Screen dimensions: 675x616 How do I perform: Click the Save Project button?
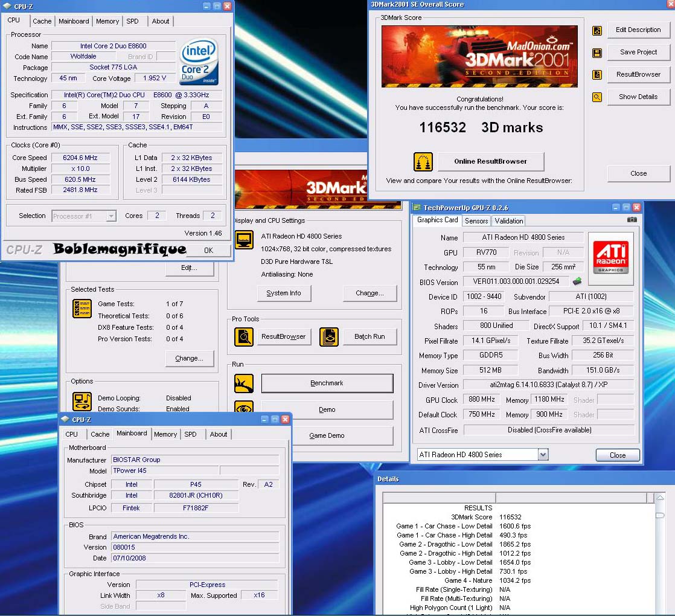[638, 52]
